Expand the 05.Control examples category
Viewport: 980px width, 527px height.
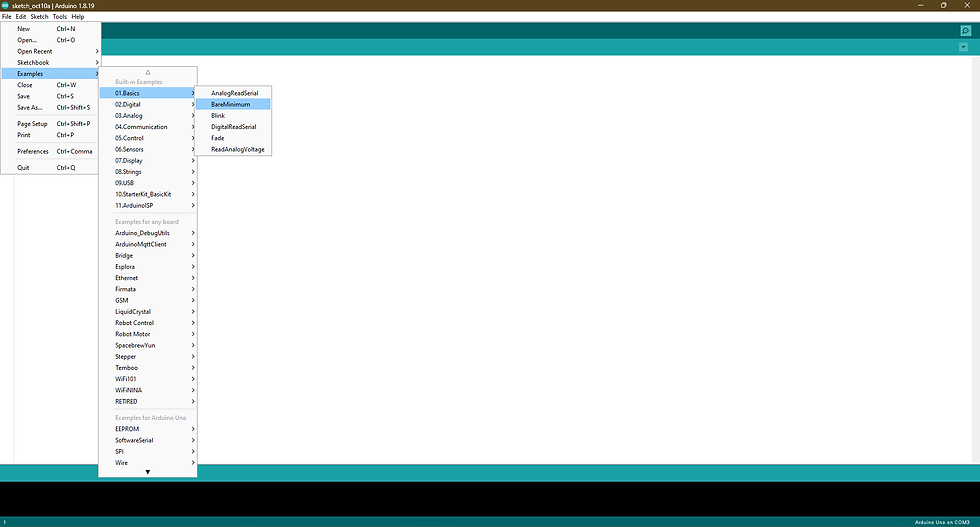(x=148, y=138)
